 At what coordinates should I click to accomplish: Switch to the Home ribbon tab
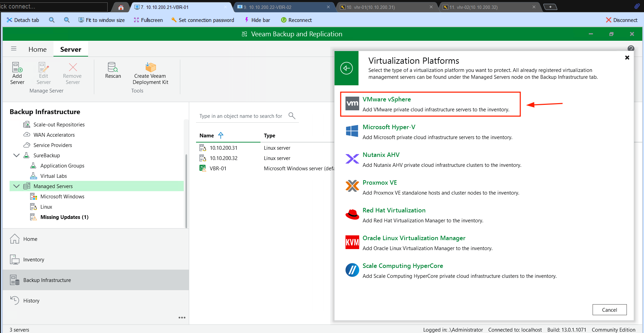pyautogui.click(x=37, y=49)
